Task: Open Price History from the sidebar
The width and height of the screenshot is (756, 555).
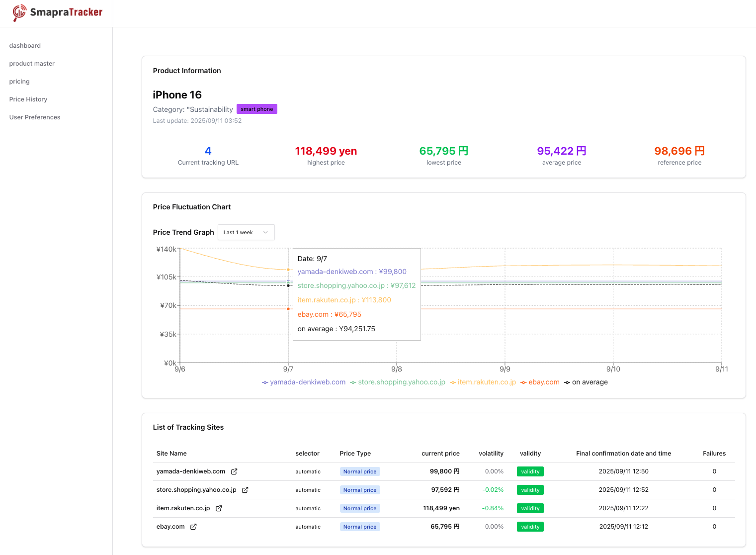Action: coord(28,99)
